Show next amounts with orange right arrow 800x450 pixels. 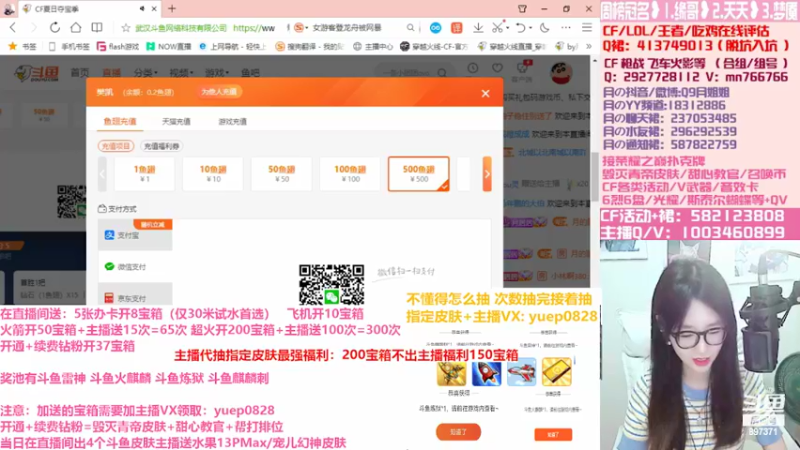click(x=487, y=174)
